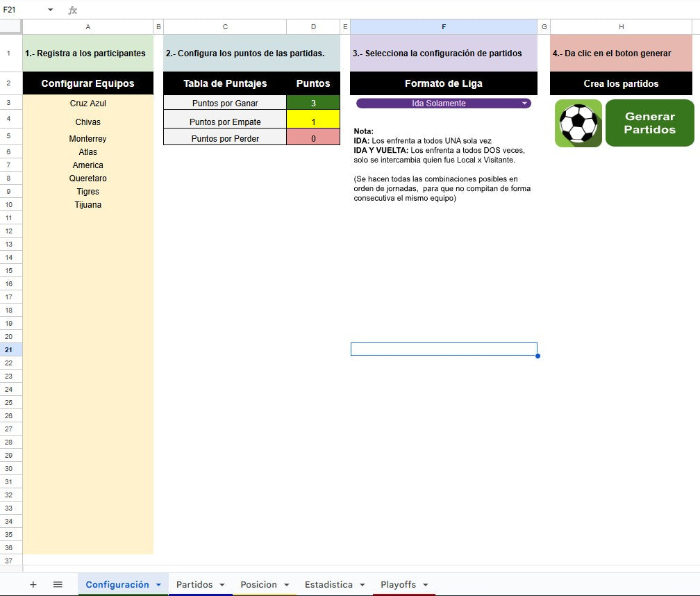The width and height of the screenshot is (700, 596).
Task: Click inside the Name Box showing F21
Action: [21, 10]
